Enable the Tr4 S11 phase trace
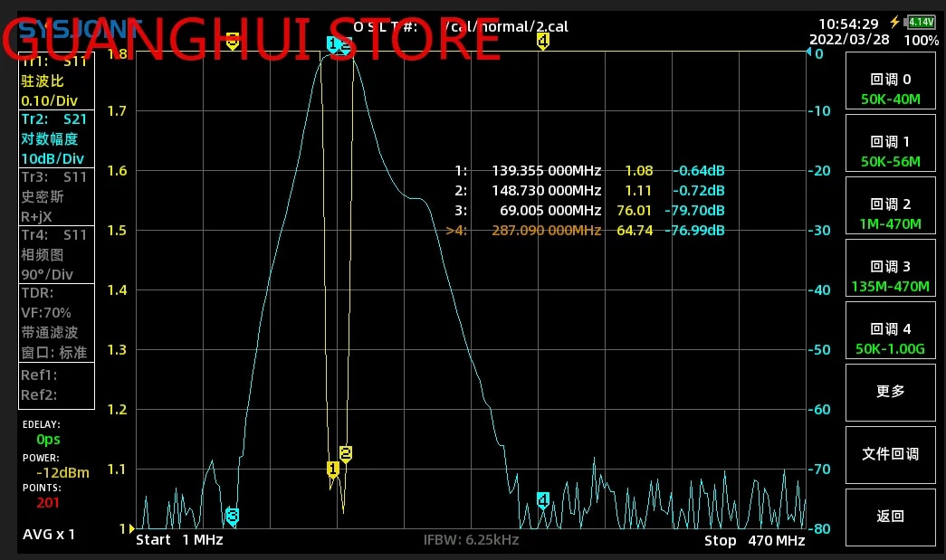Viewport: 946px width, 560px height. click(x=56, y=254)
